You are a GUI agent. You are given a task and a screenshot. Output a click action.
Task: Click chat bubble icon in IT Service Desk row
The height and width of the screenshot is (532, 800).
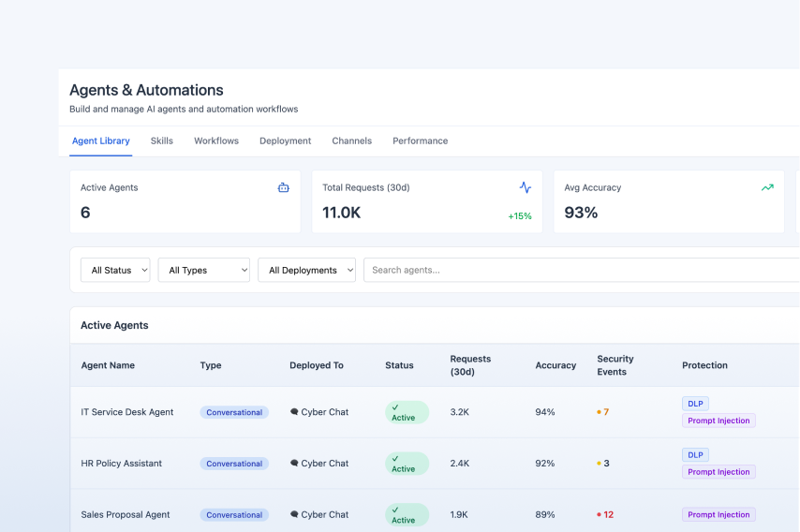(x=294, y=411)
